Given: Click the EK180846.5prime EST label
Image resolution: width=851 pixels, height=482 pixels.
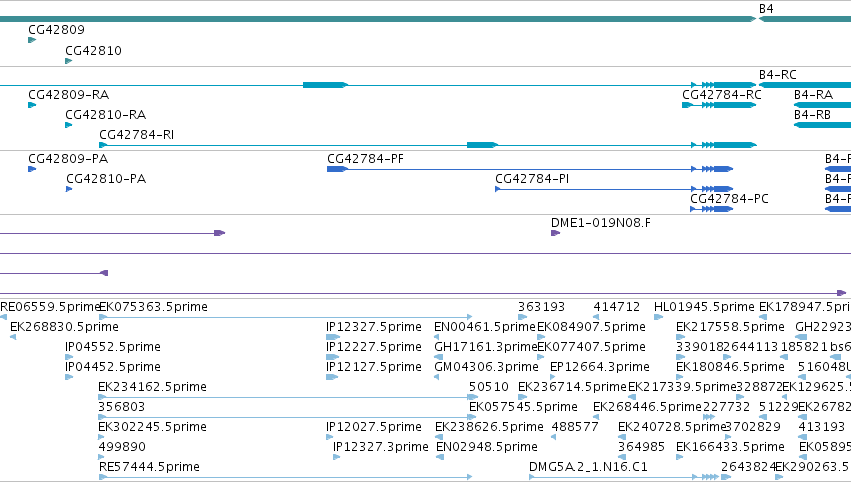Looking at the screenshot, I should click(x=730, y=367).
